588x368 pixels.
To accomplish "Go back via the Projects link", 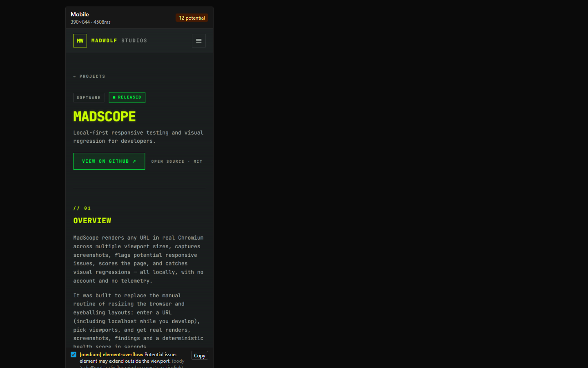I will click(89, 76).
